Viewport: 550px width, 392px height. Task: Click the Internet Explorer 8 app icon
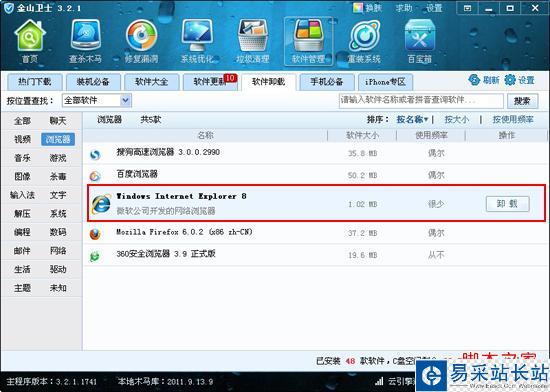(x=101, y=204)
